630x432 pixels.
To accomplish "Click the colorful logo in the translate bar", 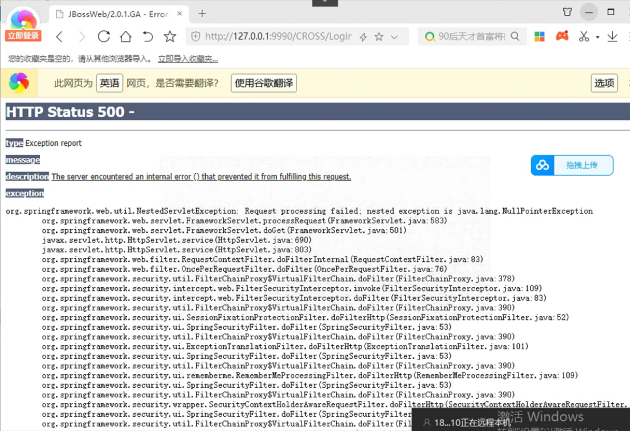I will coord(19,83).
